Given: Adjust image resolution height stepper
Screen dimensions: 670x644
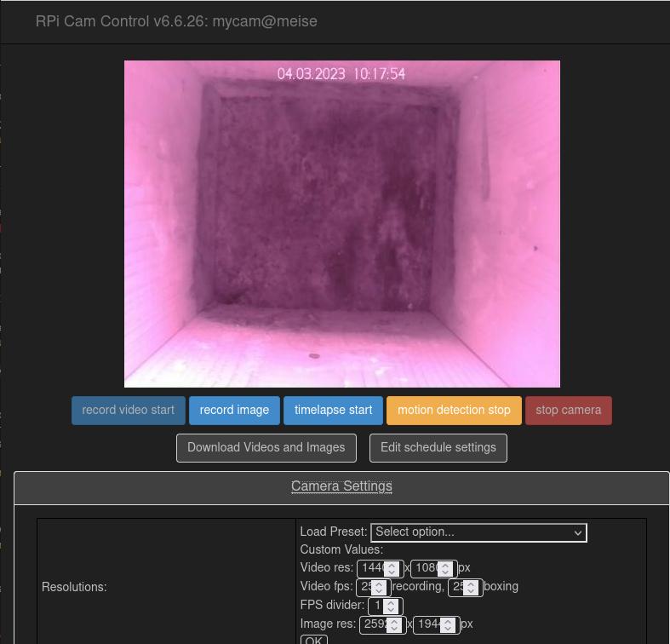Looking at the screenshot, I should click(448, 625).
